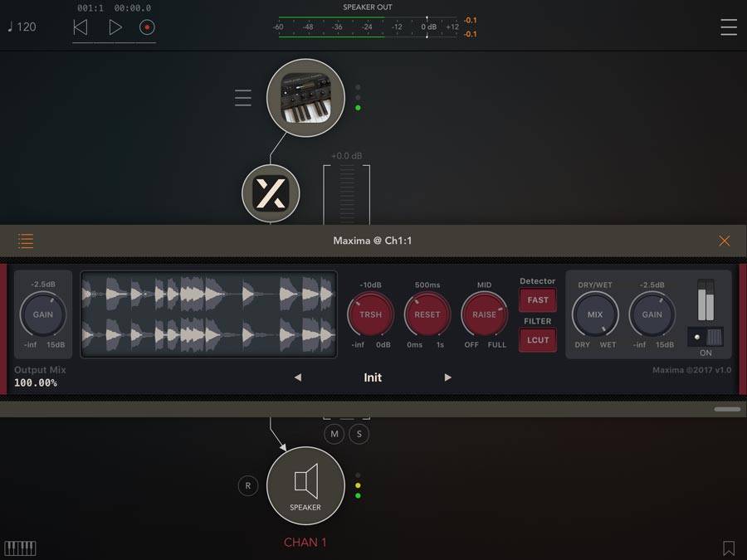Open the Maxima preset list icon
Screen dimensions: 747x560
point(26,241)
